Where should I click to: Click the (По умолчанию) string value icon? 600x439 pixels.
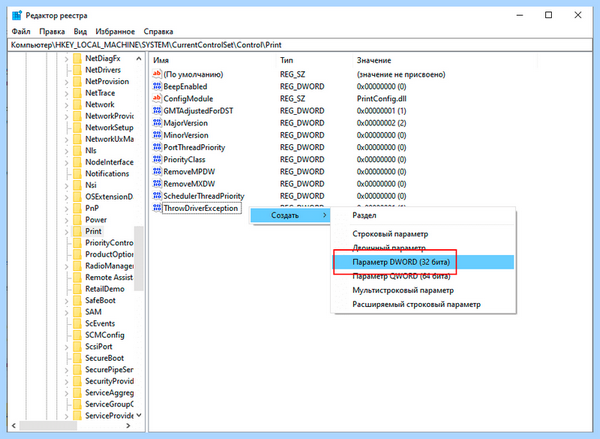pyautogui.click(x=157, y=74)
